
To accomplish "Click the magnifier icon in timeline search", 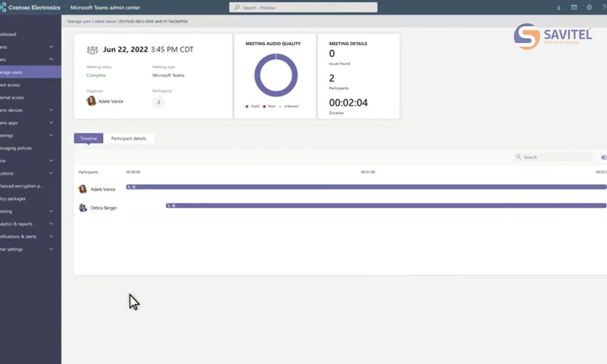I will point(518,157).
